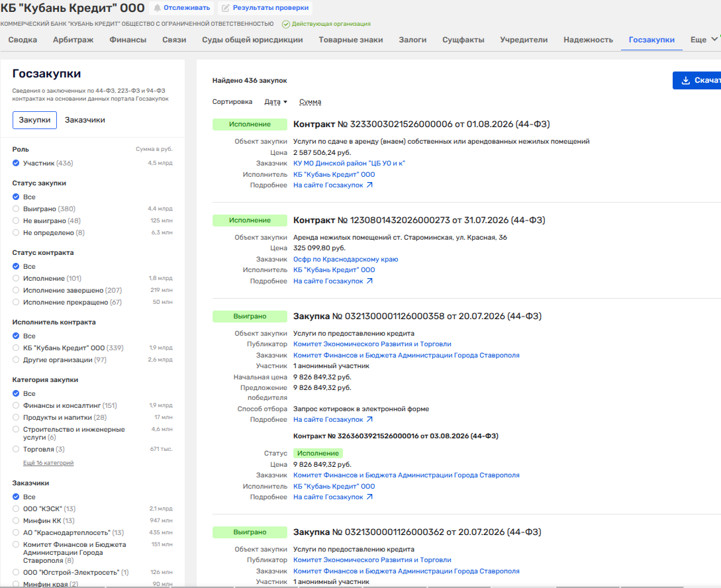721x588 pixels.
Task: Open the Финансы tab
Action: [128, 40]
